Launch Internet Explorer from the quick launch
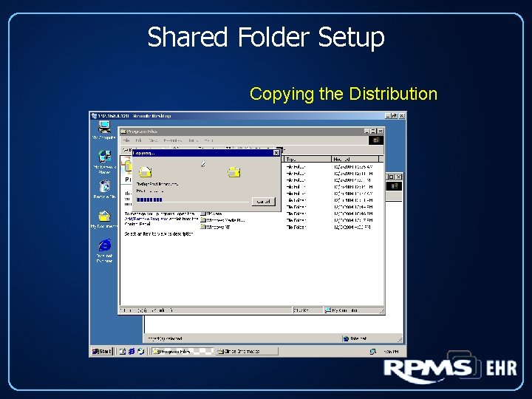The height and width of the screenshot is (399, 532). click(x=132, y=351)
